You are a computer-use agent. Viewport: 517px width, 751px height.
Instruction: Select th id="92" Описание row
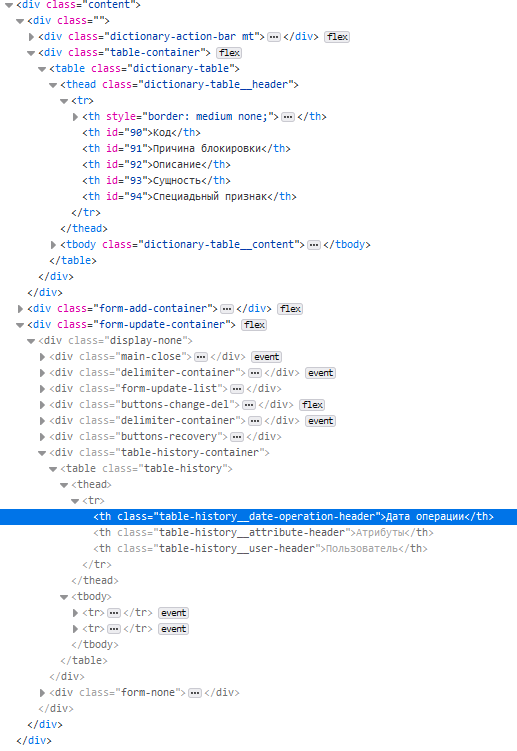pos(156,165)
